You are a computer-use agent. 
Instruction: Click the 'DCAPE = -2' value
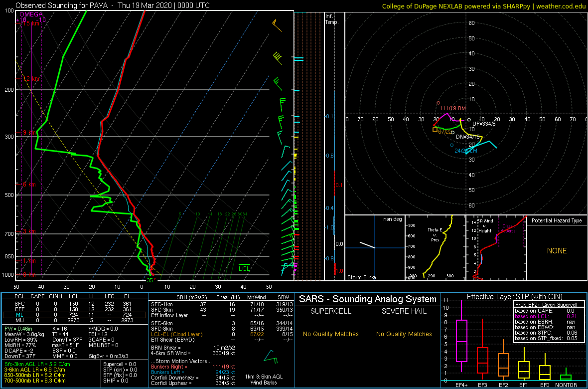pos(19,351)
